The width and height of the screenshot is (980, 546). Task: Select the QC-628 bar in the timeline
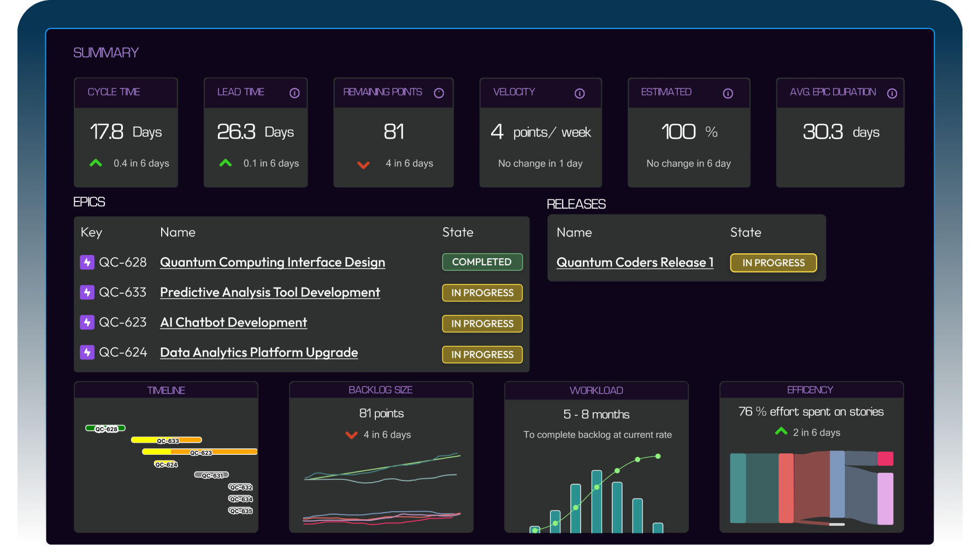click(105, 429)
